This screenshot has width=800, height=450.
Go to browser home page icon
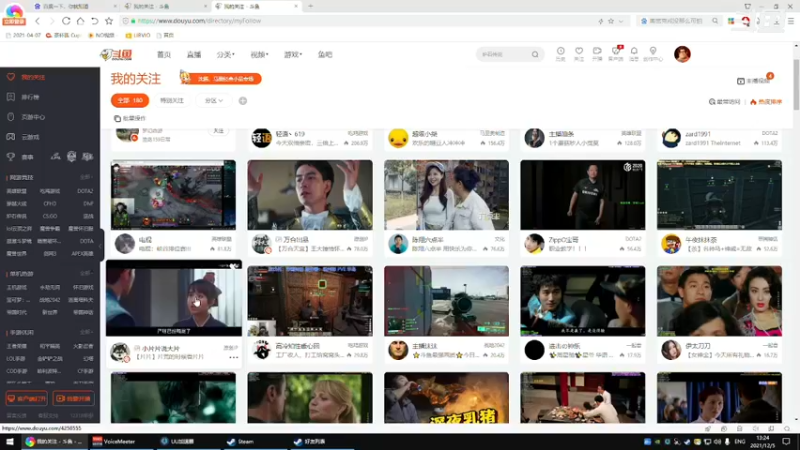pos(80,21)
